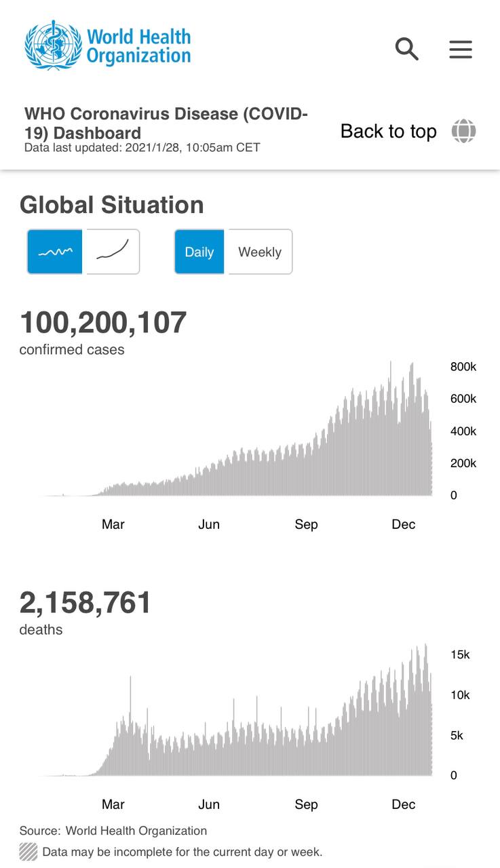
Task: Click the Jun label under the deaths chart
Action: click(x=209, y=804)
